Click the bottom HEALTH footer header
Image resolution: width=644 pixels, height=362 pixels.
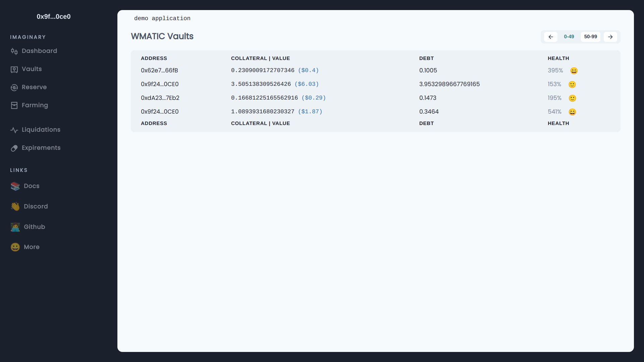(558, 123)
